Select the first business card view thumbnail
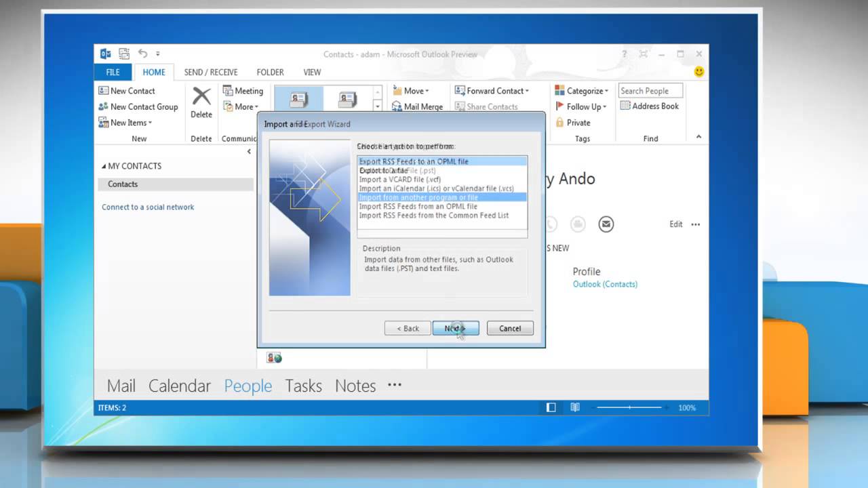This screenshot has height=488, width=868. (x=298, y=100)
